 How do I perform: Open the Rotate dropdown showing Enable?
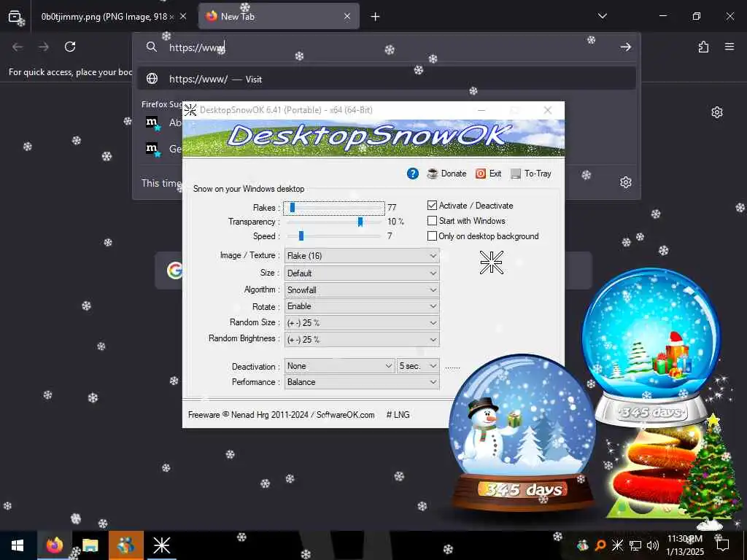[362, 306]
